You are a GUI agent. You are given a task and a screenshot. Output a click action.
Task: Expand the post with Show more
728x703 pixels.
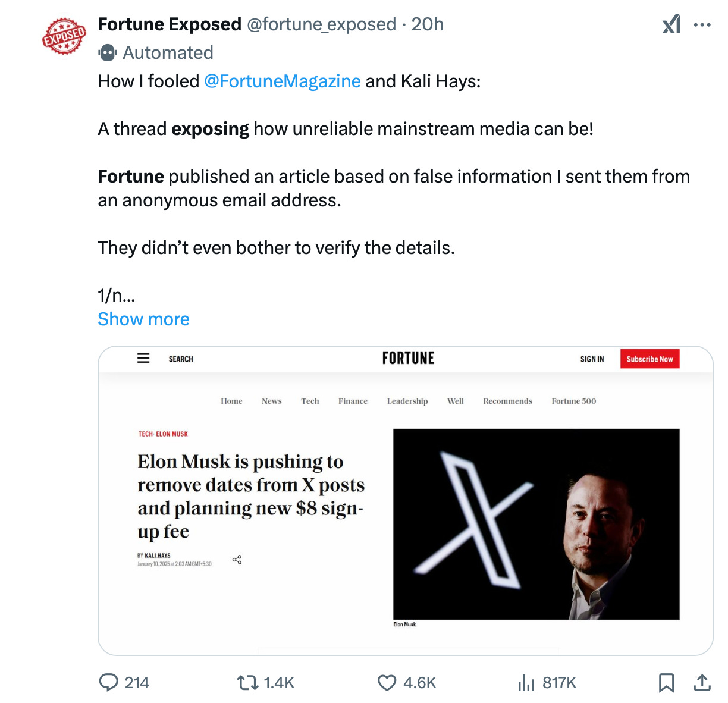click(143, 319)
